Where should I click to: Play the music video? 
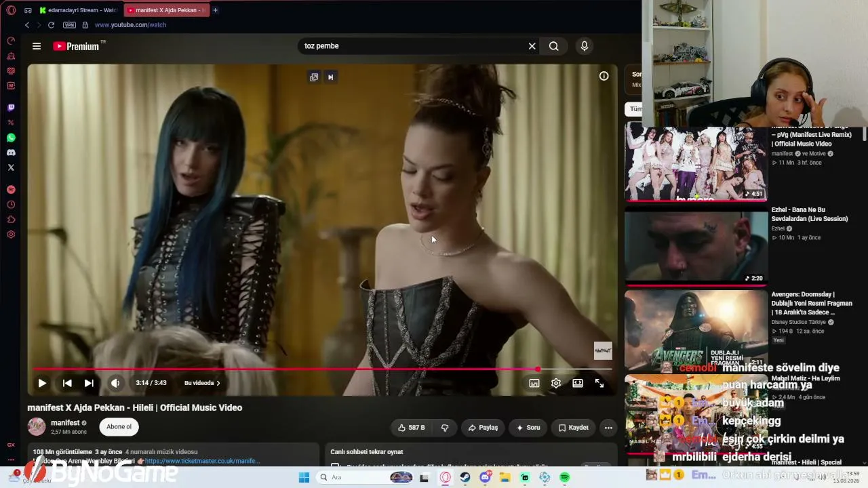pos(42,383)
